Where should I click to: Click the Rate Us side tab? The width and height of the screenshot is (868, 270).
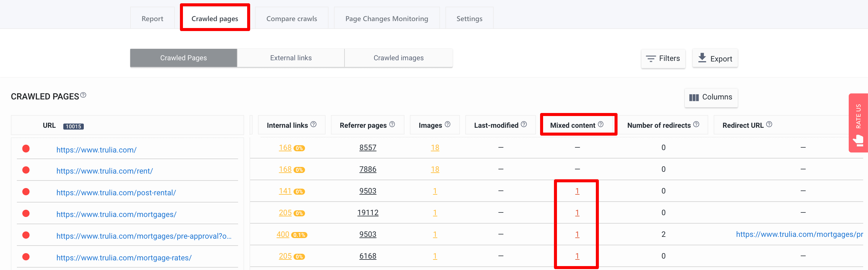pyautogui.click(x=858, y=123)
